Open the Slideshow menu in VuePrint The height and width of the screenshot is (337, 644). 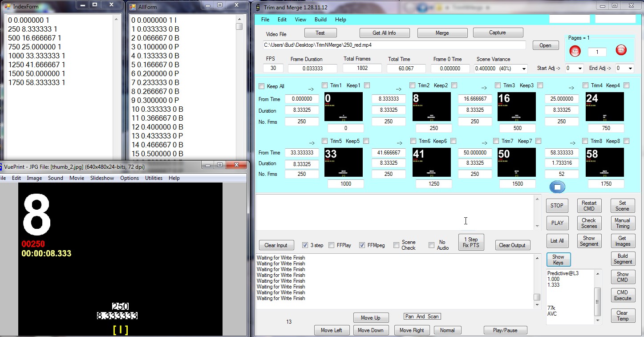click(102, 178)
